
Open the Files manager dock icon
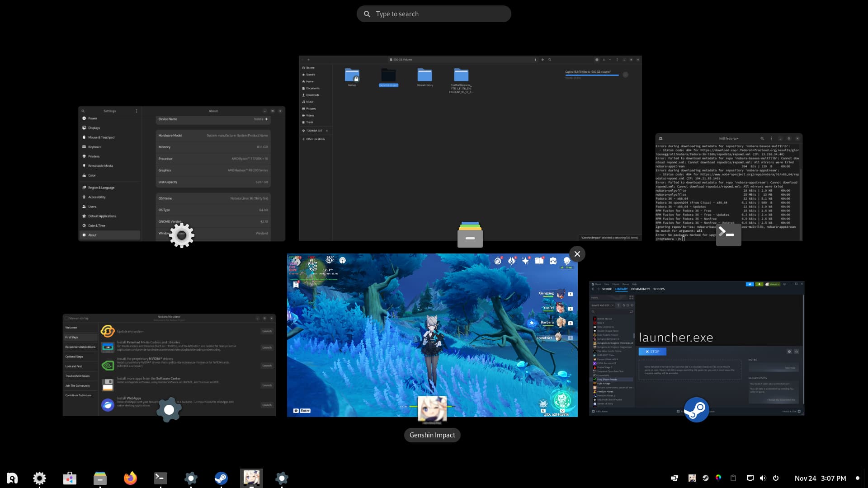[x=100, y=478]
